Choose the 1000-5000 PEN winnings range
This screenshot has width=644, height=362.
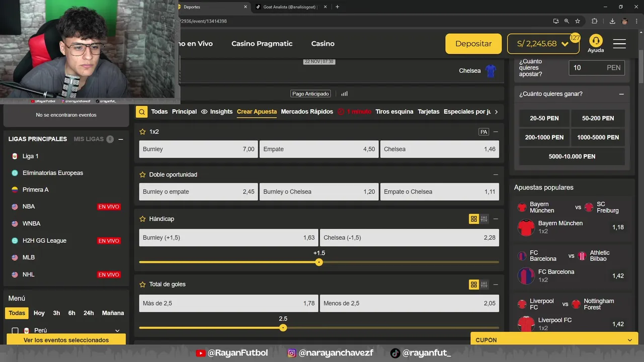[x=598, y=137]
